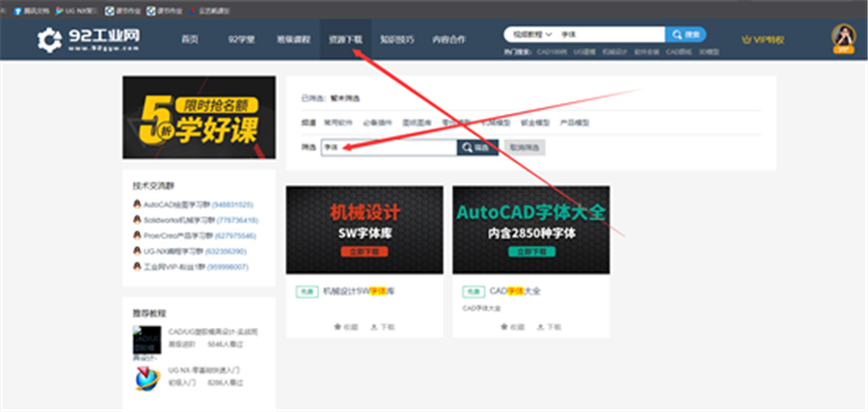
Task: Click 免费 tag on CAD字体大全
Action: [x=474, y=291]
